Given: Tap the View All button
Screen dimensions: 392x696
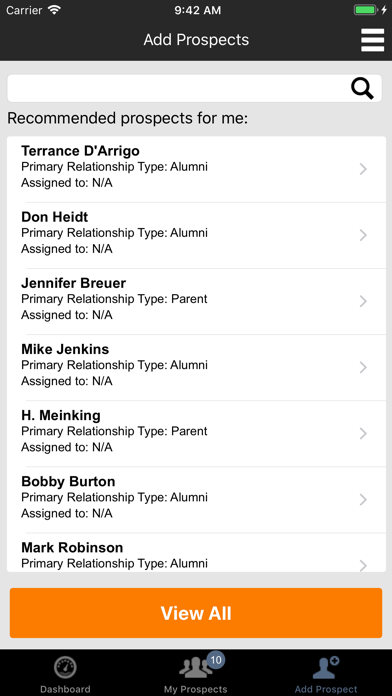Looking at the screenshot, I should (x=196, y=613).
